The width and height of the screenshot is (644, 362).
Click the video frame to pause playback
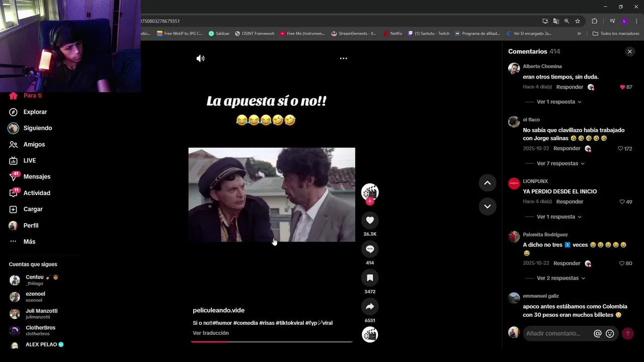272,195
